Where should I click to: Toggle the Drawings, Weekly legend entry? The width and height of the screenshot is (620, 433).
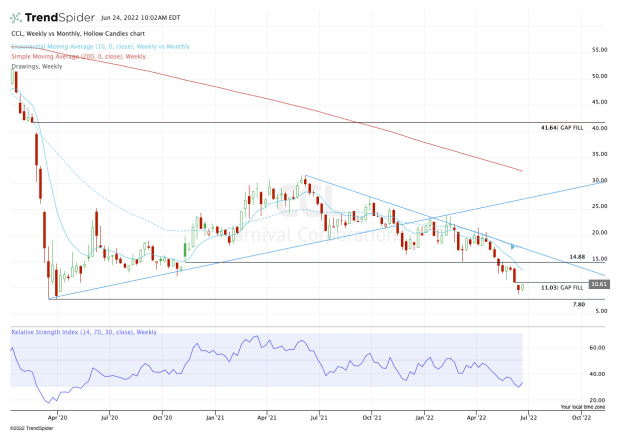38,67
